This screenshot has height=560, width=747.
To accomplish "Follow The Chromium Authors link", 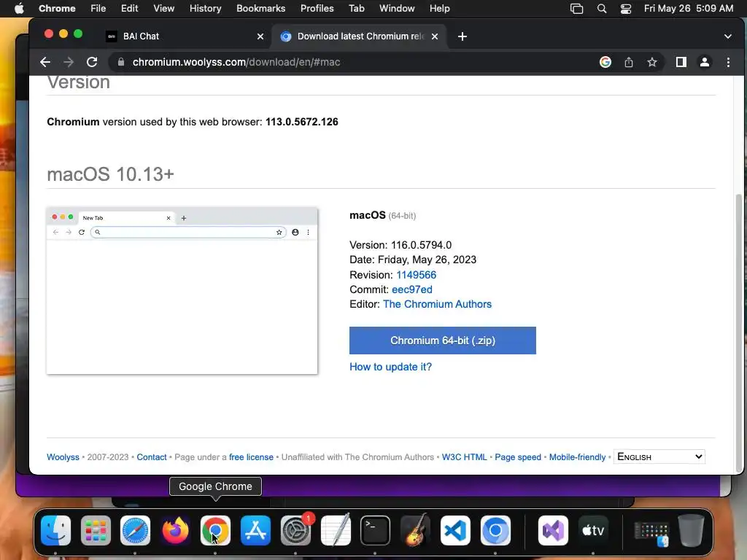I will [437, 304].
